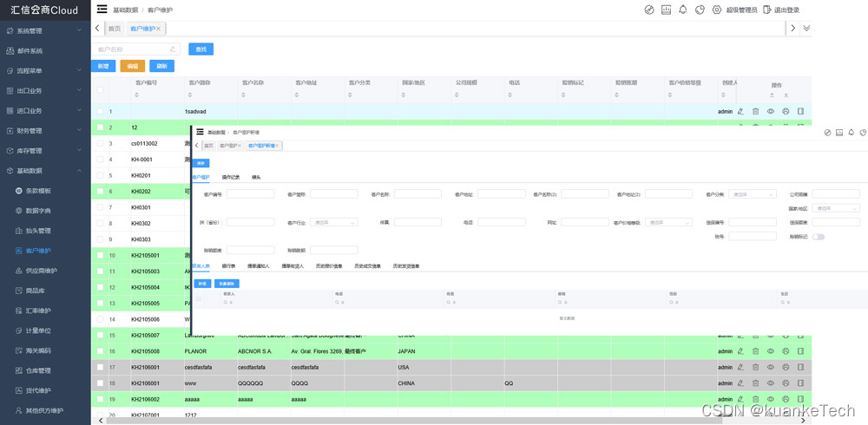The height and width of the screenshot is (425, 868).
Task: Expand 系统管理 sidebar menu
Action: (45, 31)
